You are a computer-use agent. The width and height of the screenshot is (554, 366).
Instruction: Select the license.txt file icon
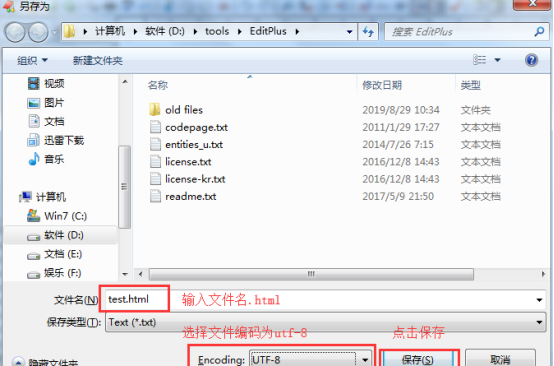pos(155,162)
